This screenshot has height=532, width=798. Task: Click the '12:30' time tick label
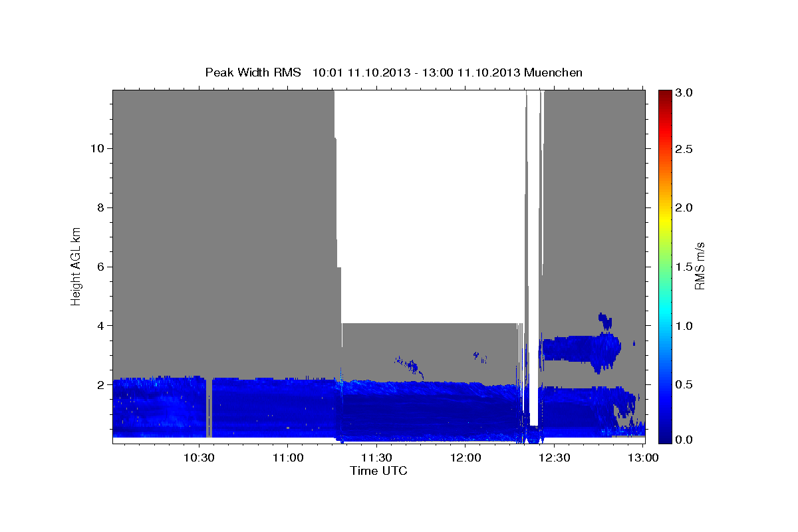coord(554,458)
